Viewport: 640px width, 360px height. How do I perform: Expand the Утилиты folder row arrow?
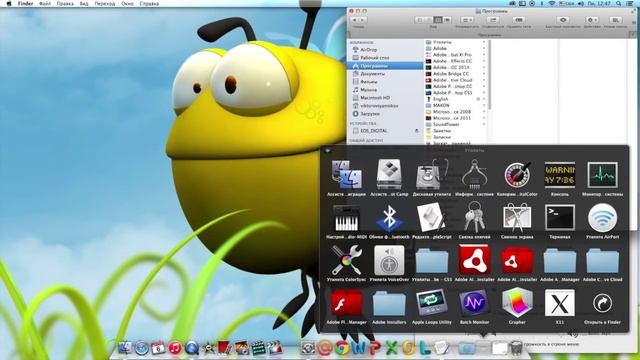click(484, 42)
